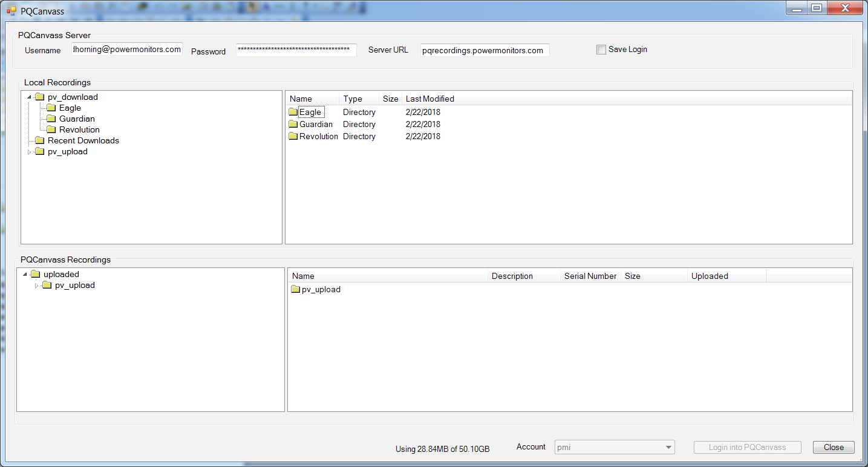Click the Recent Downloads folder icon
The height and width of the screenshot is (467, 868).
click(39, 140)
